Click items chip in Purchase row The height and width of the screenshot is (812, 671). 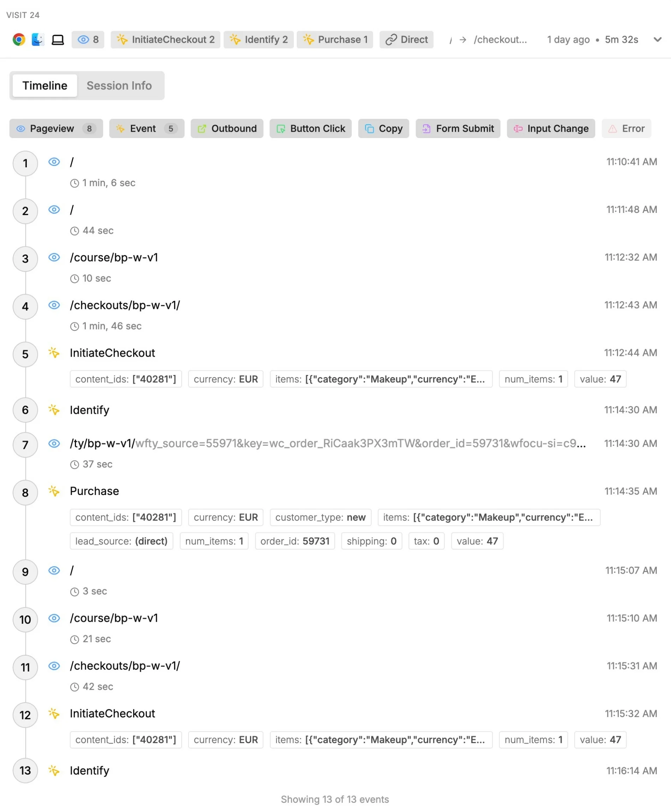pyautogui.click(x=488, y=517)
